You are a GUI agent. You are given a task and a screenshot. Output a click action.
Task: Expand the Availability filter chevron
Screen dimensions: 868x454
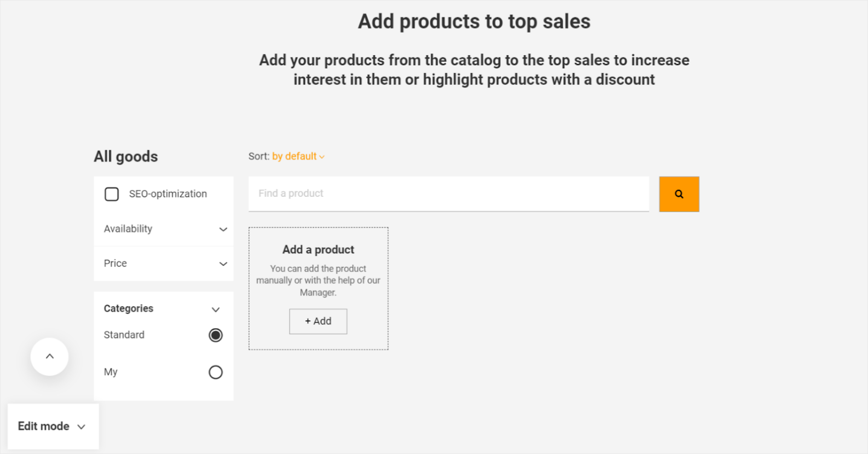point(223,229)
